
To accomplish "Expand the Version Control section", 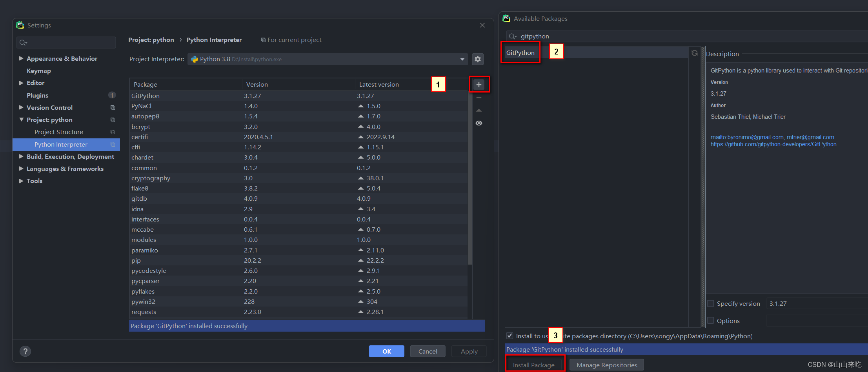I will pos(21,107).
